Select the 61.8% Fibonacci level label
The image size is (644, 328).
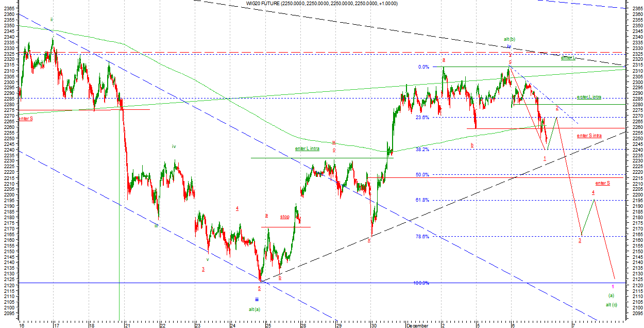(422, 200)
